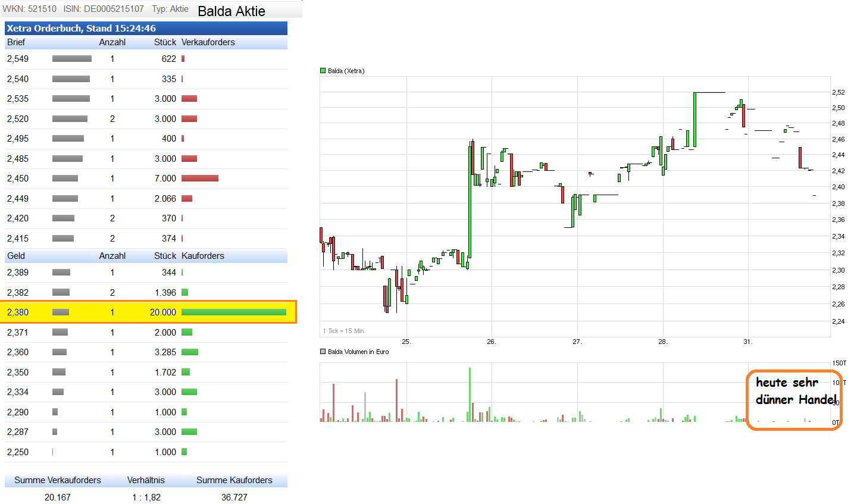Click the '31.' date label on chart axis
854x504 pixels.
[748, 342]
